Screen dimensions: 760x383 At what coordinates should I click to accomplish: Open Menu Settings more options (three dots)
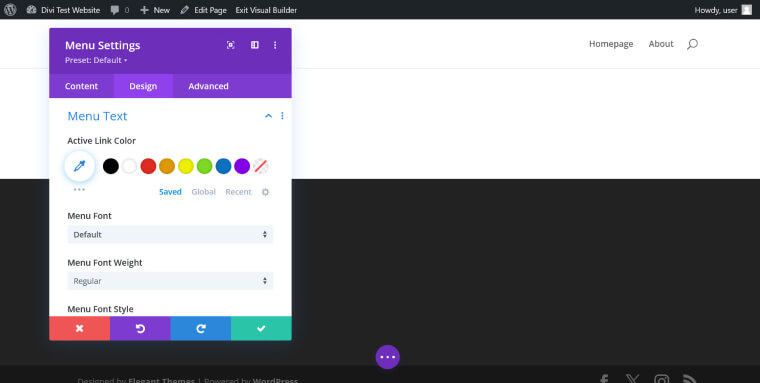click(x=275, y=45)
